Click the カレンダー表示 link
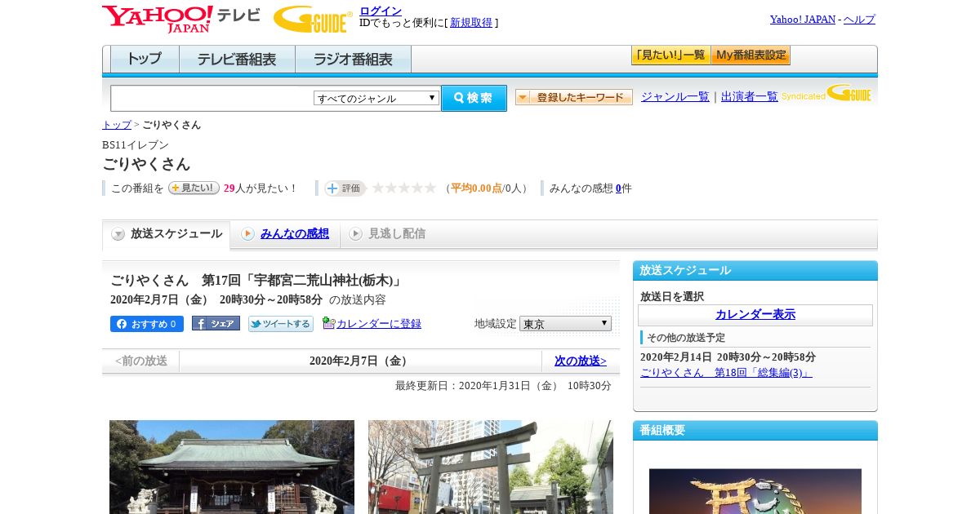The height and width of the screenshot is (514, 980). pos(755,315)
